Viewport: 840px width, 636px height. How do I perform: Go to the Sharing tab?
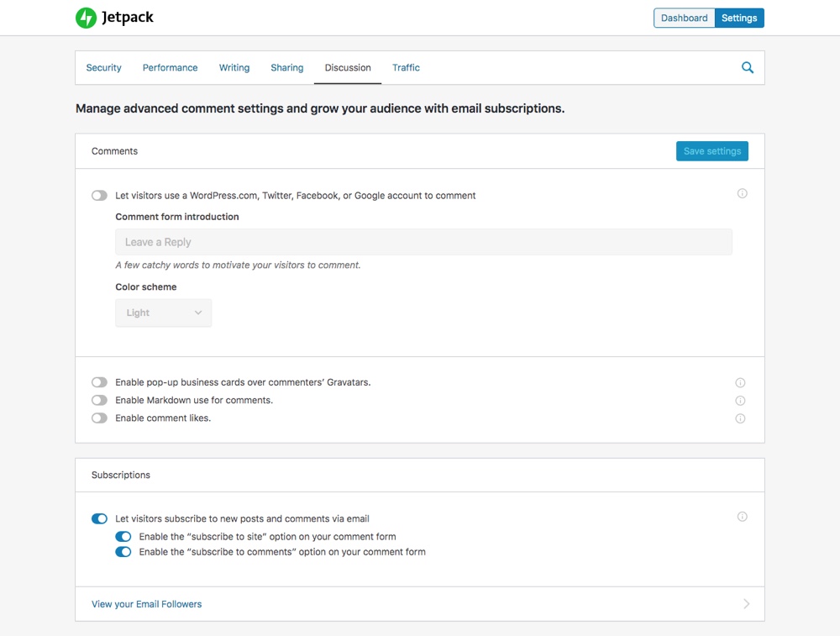287,67
